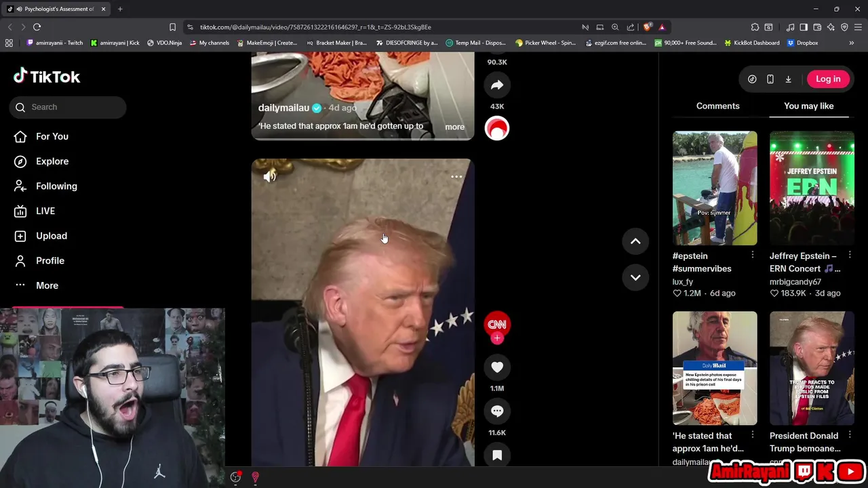The height and width of the screenshot is (488, 868).
Task: Open the browser extensions puzzle icon
Action: (755, 27)
